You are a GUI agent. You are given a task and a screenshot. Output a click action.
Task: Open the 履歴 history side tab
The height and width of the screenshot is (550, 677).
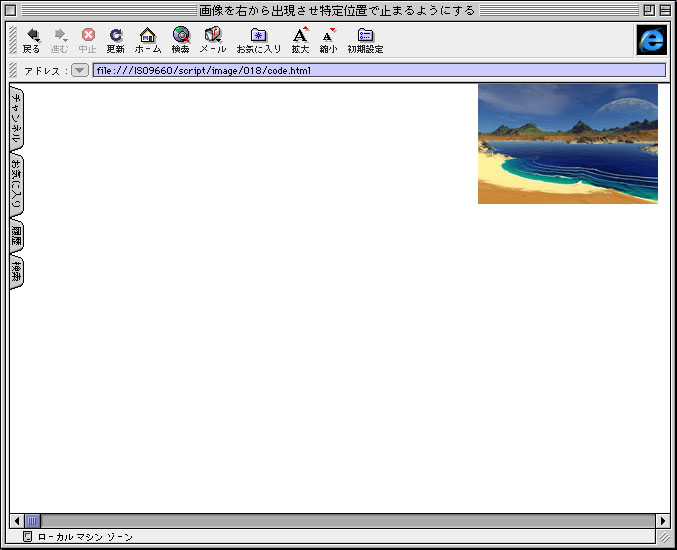click(16, 236)
